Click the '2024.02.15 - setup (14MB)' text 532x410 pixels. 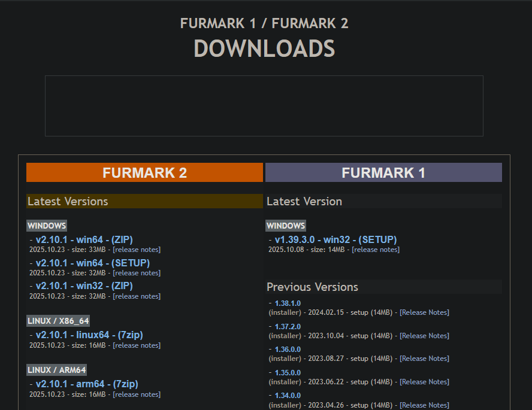tap(350, 312)
